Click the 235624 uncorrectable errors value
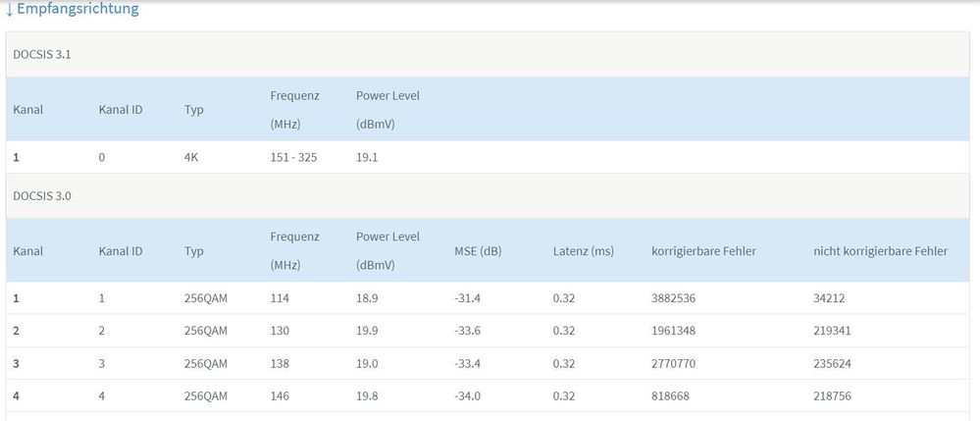This screenshot has width=980, height=421. click(833, 363)
